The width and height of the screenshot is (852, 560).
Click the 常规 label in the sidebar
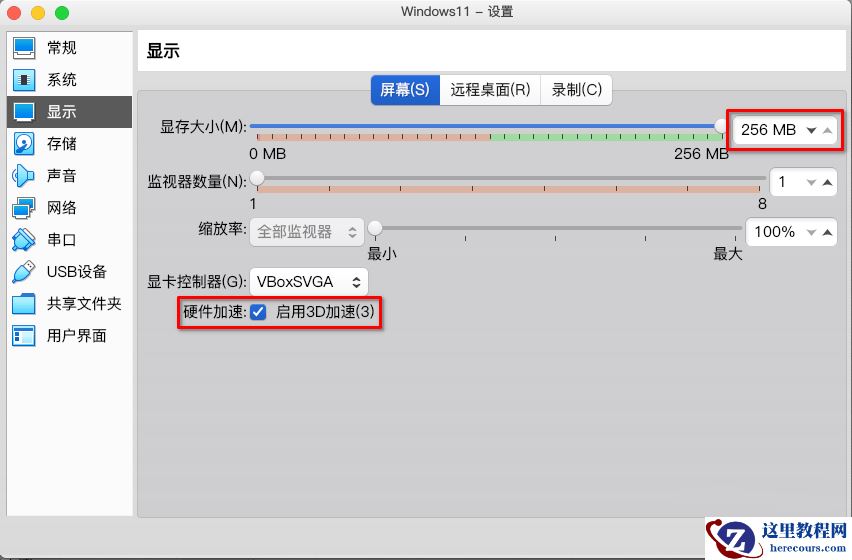[x=61, y=48]
